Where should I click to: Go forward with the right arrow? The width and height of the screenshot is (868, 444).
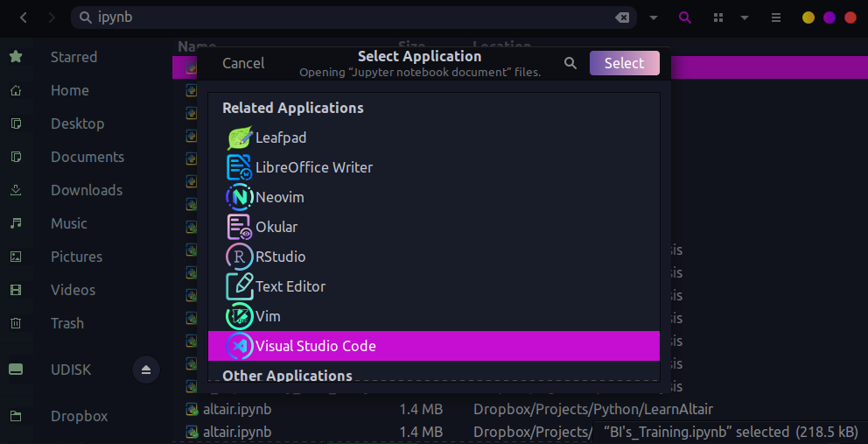tap(52, 18)
